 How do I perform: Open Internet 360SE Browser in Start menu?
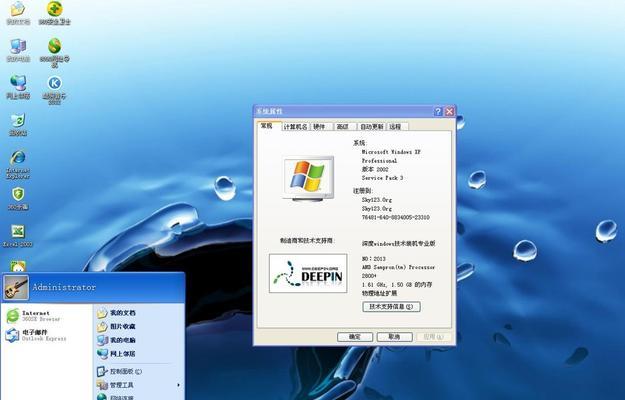(x=34, y=316)
